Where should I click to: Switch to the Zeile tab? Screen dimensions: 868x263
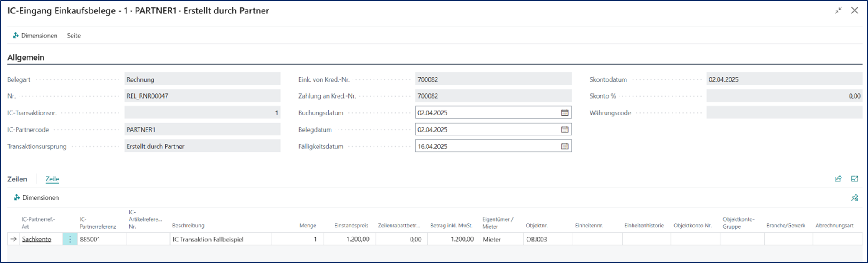tap(52, 179)
